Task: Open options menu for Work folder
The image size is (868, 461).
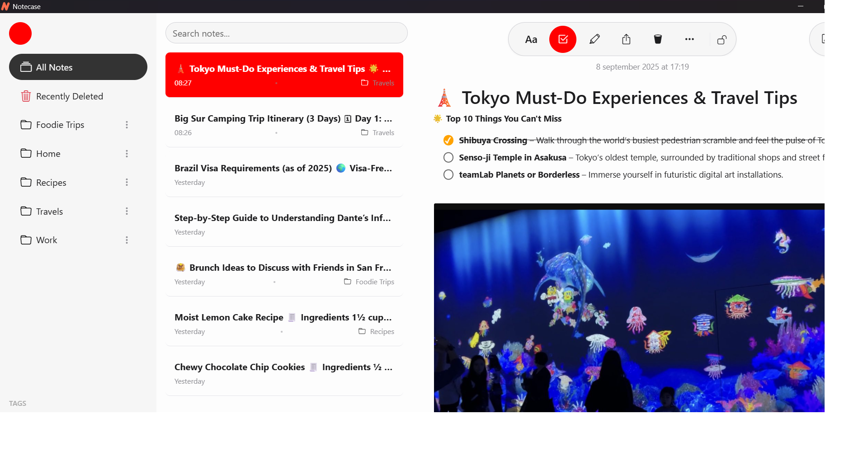Action: tap(127, 240)
